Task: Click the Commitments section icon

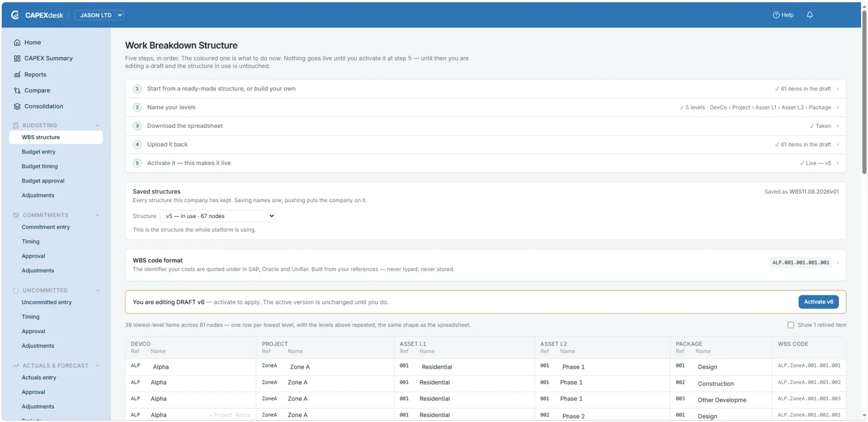Action: click(16, 215)
